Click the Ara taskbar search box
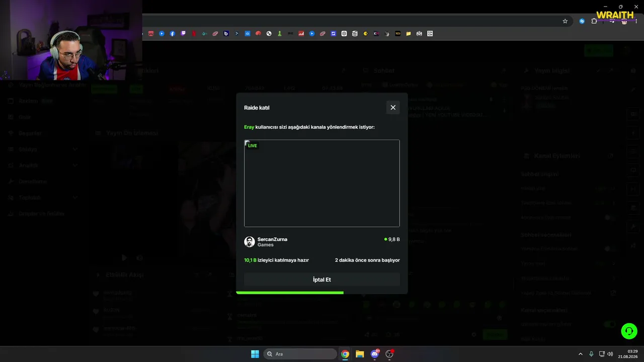This screenshot has width=644, height=362. pyautogui.click(x=300, y=354)
